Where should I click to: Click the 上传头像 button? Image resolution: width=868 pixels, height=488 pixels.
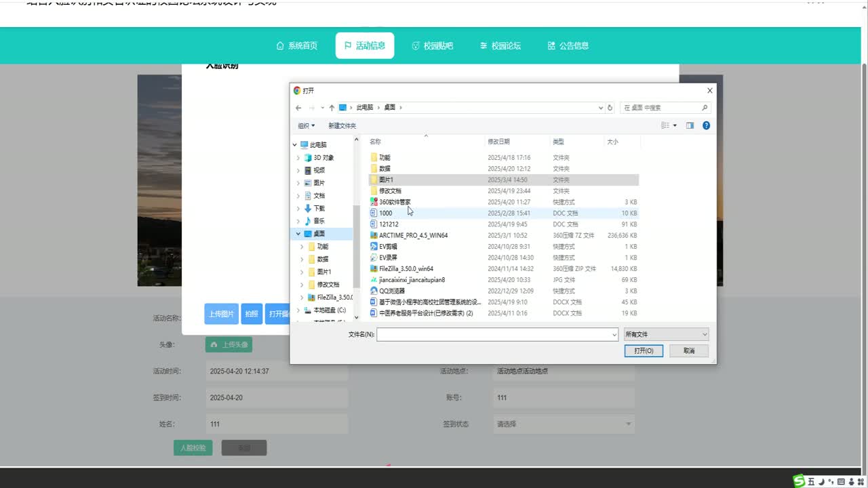click(229, 345)
